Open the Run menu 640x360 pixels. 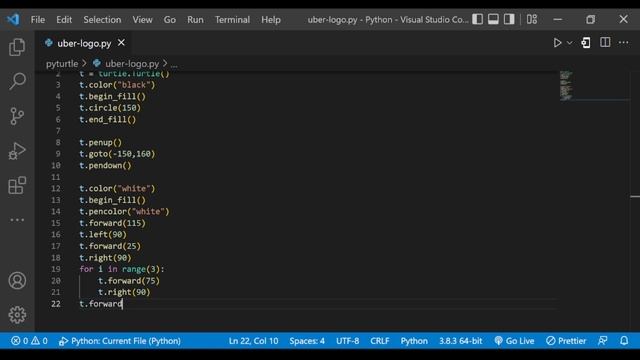click(195, 20)
